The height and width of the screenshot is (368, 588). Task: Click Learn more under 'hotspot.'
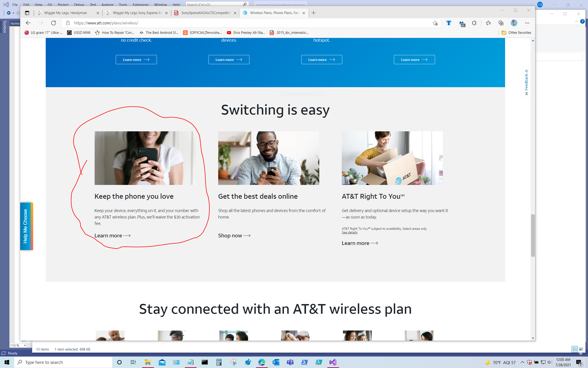322,60
